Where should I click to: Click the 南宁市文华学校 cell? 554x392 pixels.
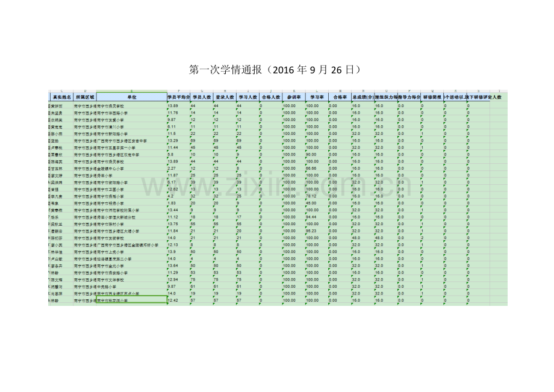pos(132,279)
